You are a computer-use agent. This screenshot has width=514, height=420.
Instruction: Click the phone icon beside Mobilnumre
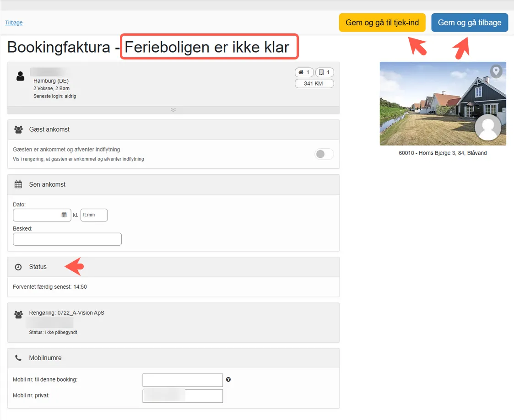pyautogui.click(x=18, y=357)
